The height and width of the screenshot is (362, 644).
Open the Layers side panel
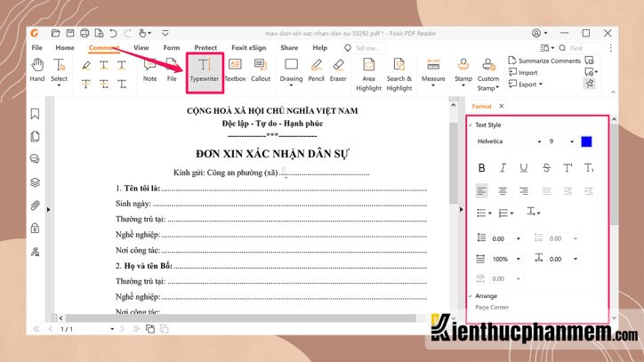tap(35, 182)
